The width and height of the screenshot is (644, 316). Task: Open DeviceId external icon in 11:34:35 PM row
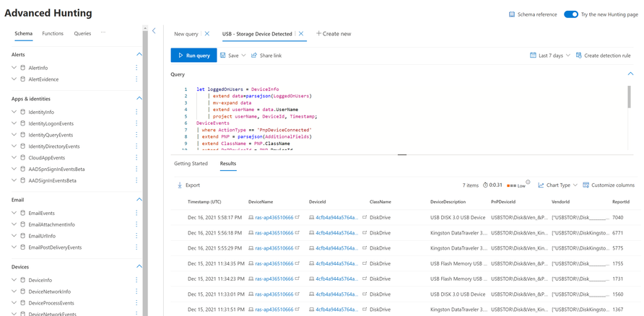(365, 263)
